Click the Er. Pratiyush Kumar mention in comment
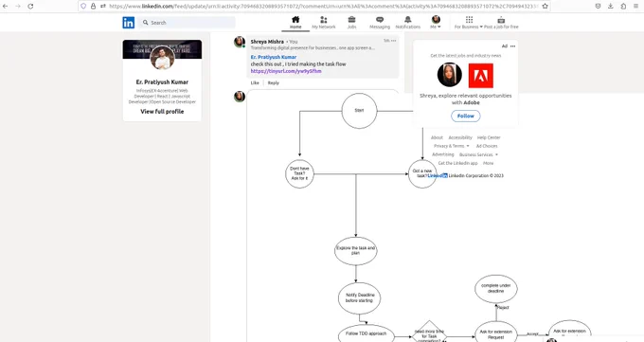644x342 pixels. (x=274, y=57)
